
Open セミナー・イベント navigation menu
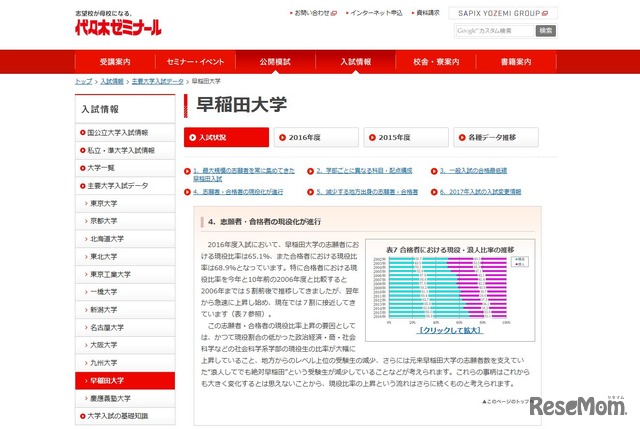[x=196, y=62]
